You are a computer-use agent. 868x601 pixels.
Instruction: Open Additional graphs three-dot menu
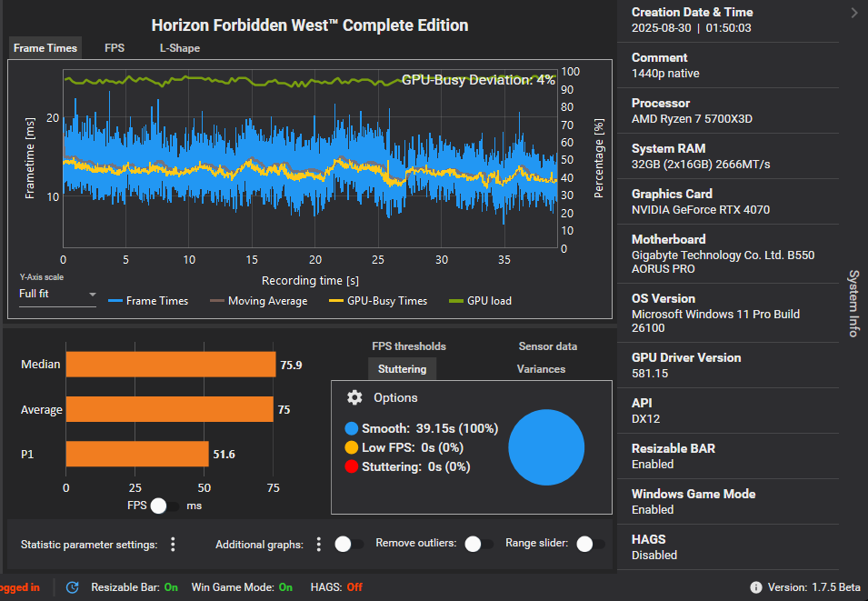click(318, 545)
